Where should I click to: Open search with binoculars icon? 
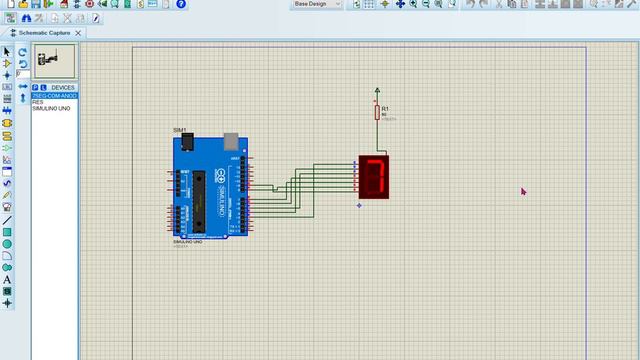coord(27,18)
